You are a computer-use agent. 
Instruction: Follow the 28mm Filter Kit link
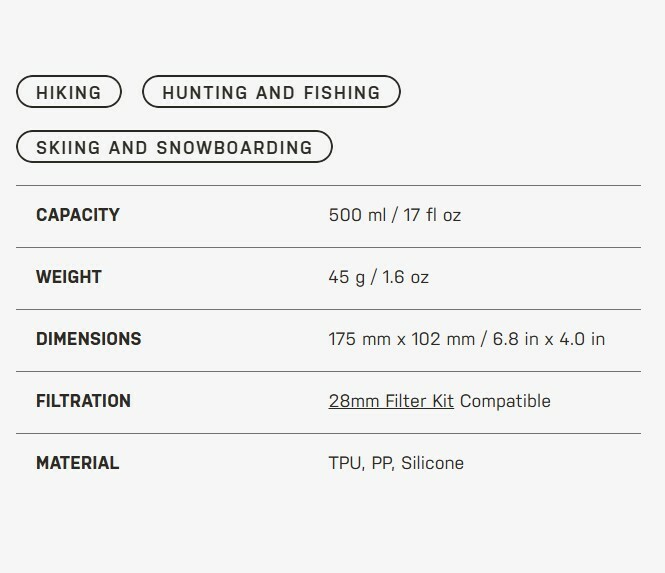point(391,401)
